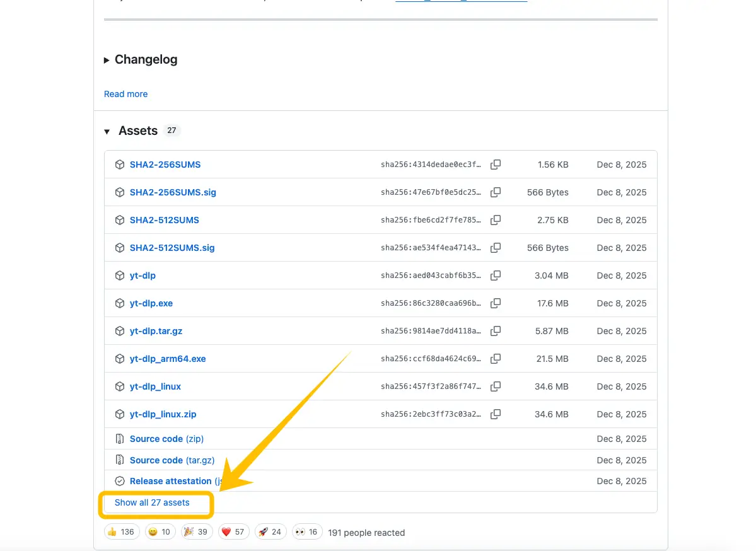The height and width of the screenshot is (551, 756).
Task: Open the Read more link
Action: 125,93
